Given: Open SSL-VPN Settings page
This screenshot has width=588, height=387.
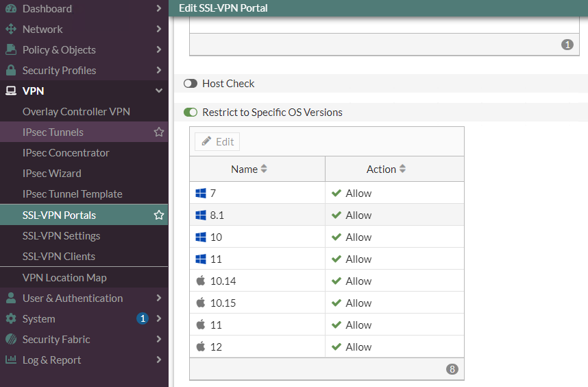Looking at the screenshot, I should tap(62, 236).
